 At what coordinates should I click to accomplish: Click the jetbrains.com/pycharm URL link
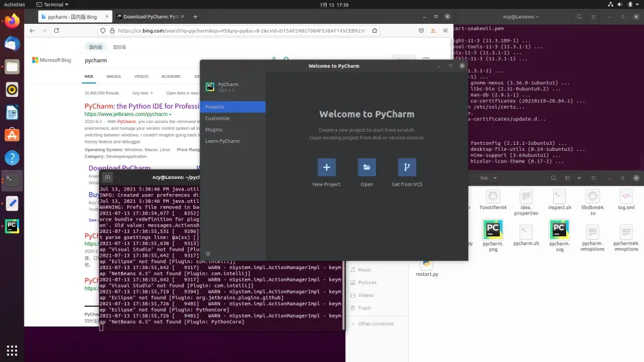[127, 114]
